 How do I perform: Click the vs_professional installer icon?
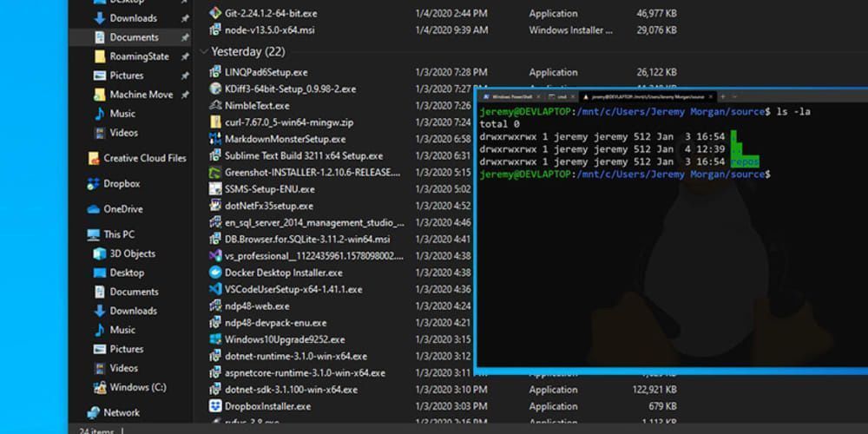click(215, 256)
